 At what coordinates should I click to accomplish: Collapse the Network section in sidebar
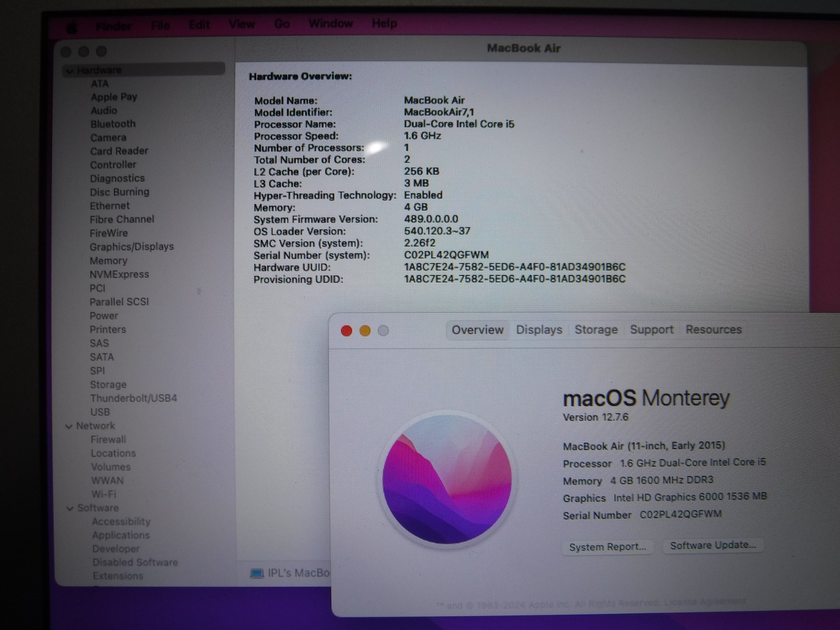pos(69,426)
